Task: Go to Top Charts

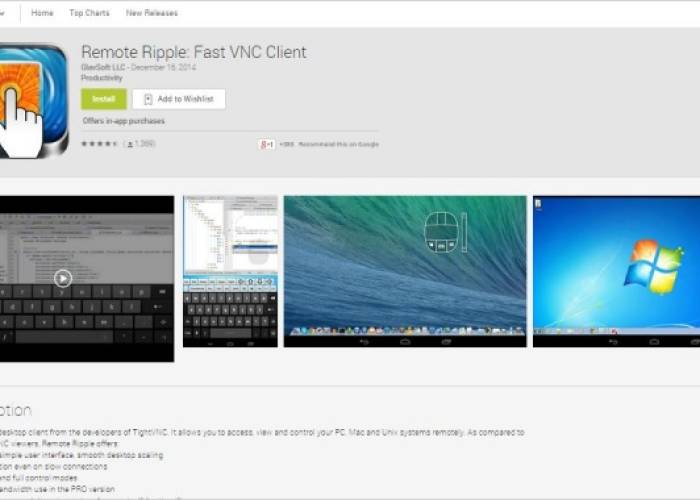Action: tap(89, 13)
